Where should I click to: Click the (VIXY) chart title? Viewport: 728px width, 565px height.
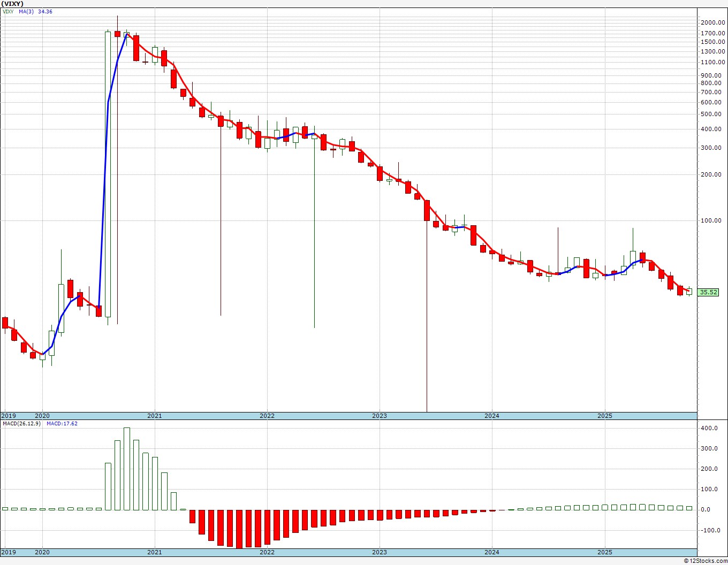tap(13, 3)
